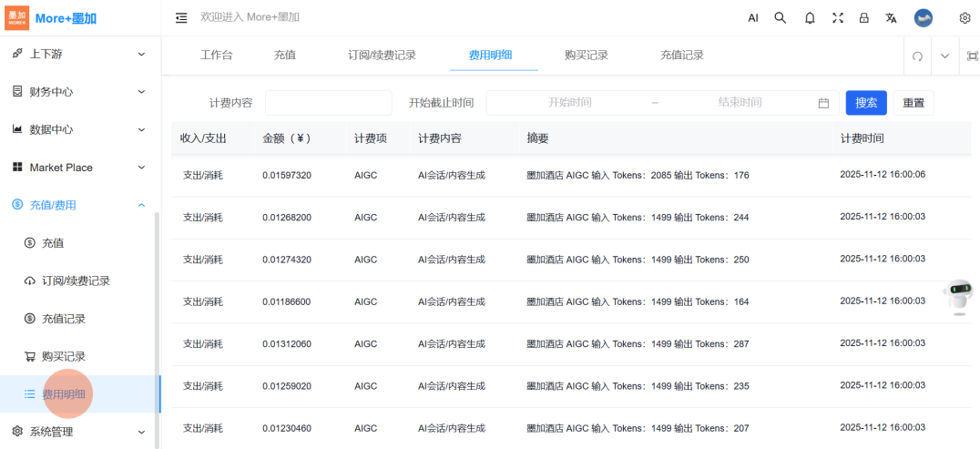Open the settings gear icon
The height and width of the screenshot is (449, 980).
tap(965, 17)
